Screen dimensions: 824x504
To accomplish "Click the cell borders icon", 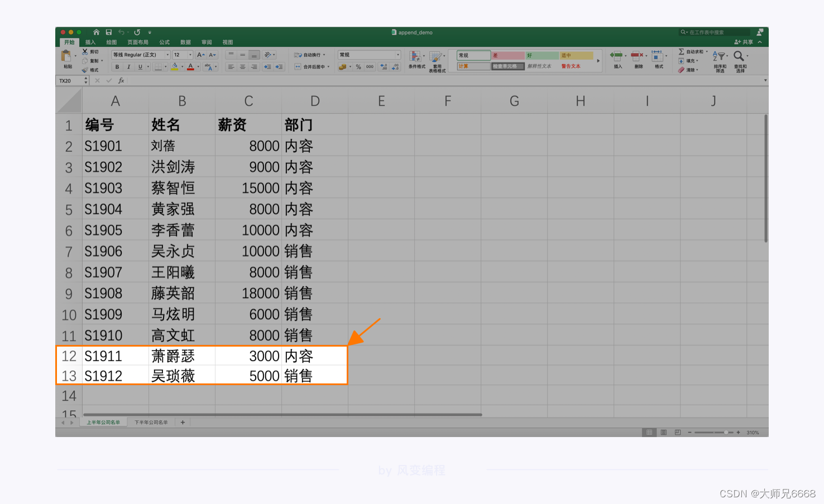I will click(159, 67).
